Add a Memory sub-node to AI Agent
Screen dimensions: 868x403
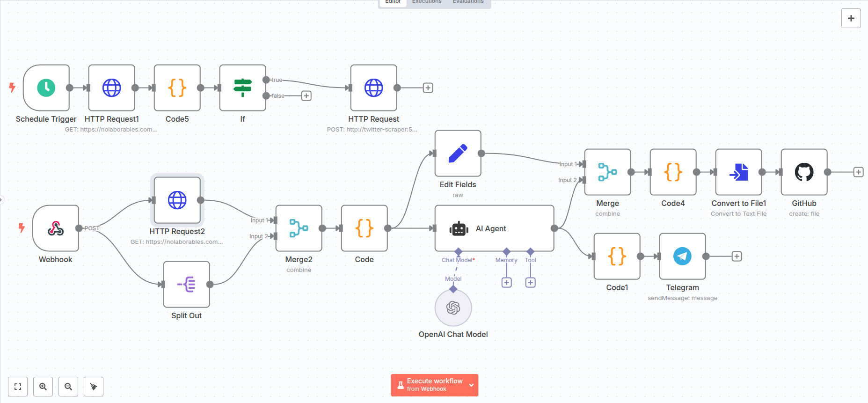click(x=506, y=283)
